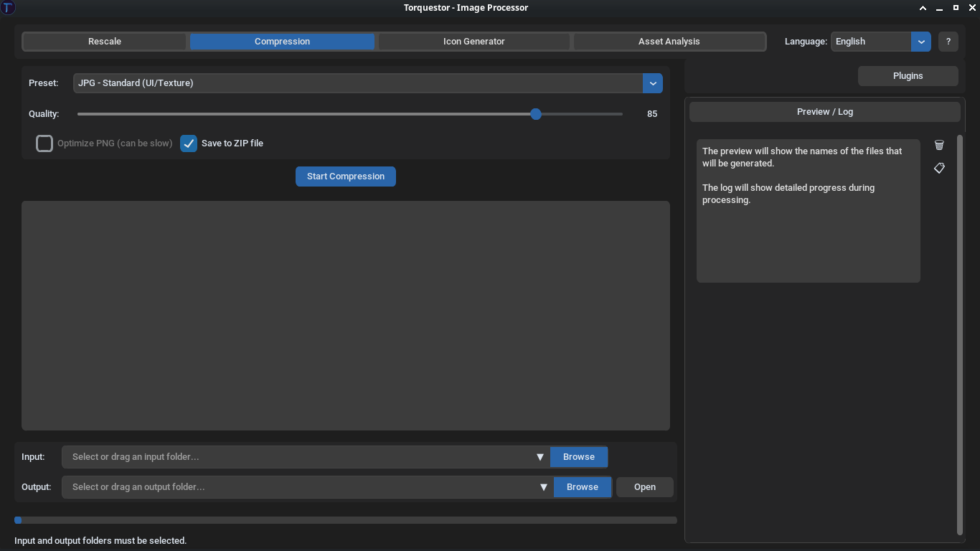Open help via the question mark icon
Screen dimensions: 980x551
point(948,42)
